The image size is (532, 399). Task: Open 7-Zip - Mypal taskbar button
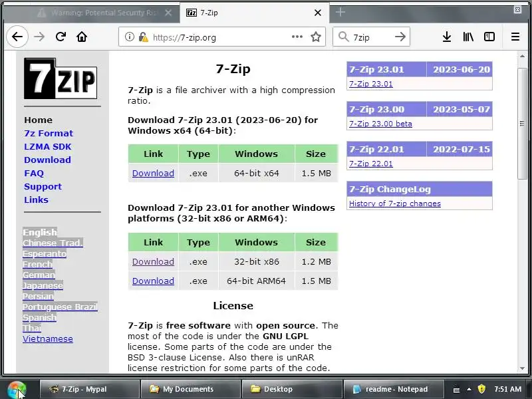(90, 389)
